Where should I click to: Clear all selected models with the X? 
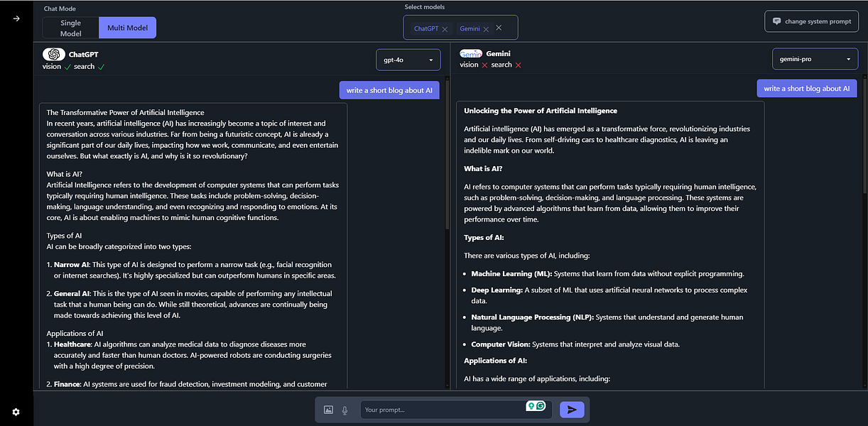[499, 28]
